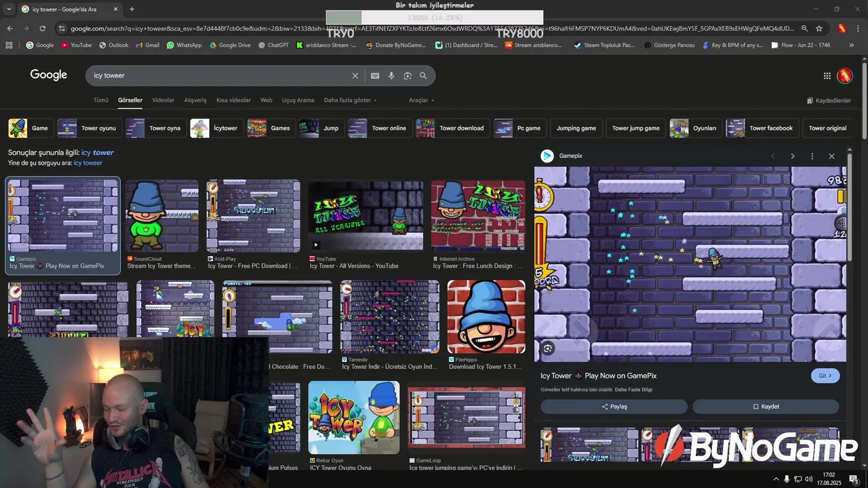The width and height of the screenshot is (868, 488).
Task: Open Gmail bookmark
Action: pos(147,45)
